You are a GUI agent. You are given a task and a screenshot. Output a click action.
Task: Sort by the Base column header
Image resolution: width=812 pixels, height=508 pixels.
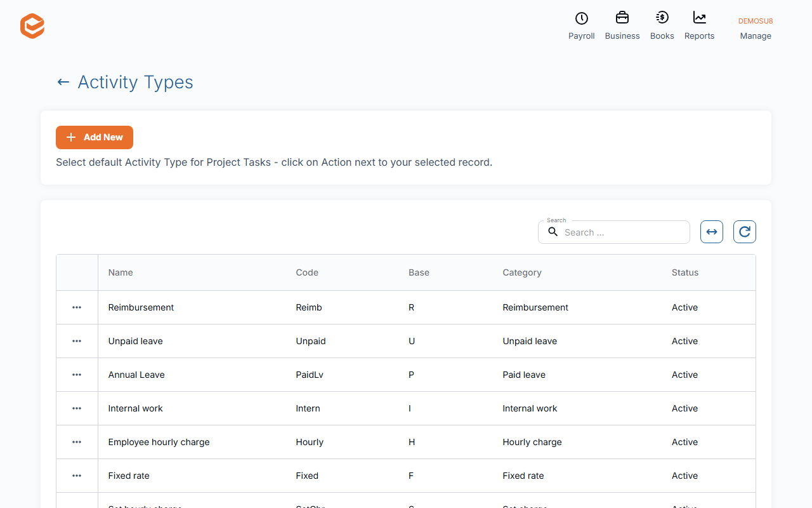click(419, 272)
